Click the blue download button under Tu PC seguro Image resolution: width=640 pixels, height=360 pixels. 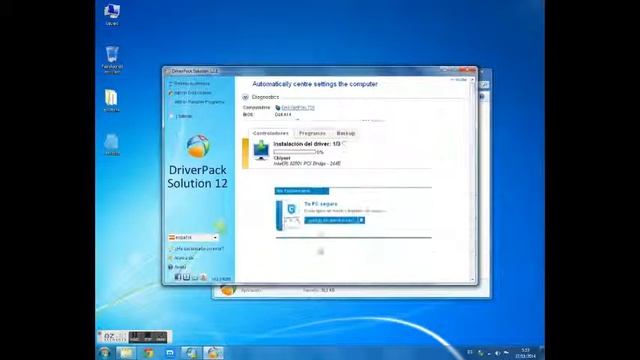coord(334,220)
